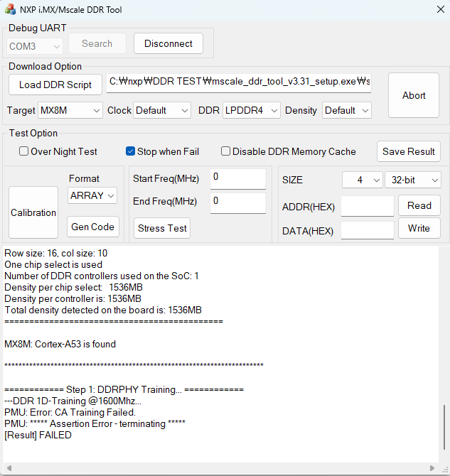Viewport: 450px width, 476px height.
Task: Click the Gen Code button
Action: (92, 227)
